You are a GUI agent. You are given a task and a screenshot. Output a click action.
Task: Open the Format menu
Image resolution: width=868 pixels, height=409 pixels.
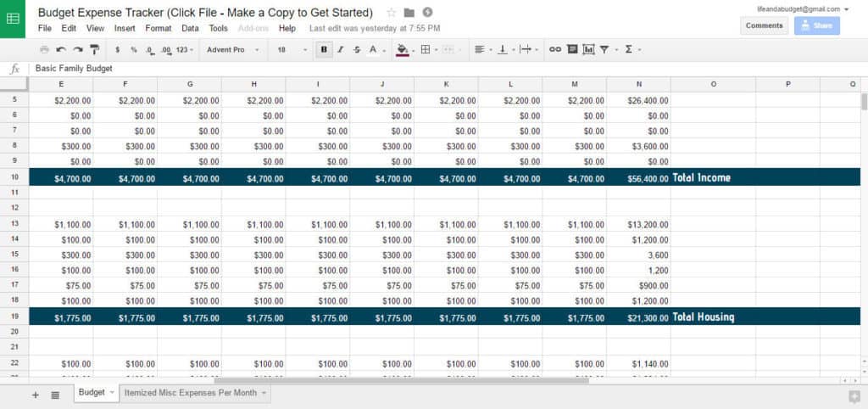coord(159,28)
